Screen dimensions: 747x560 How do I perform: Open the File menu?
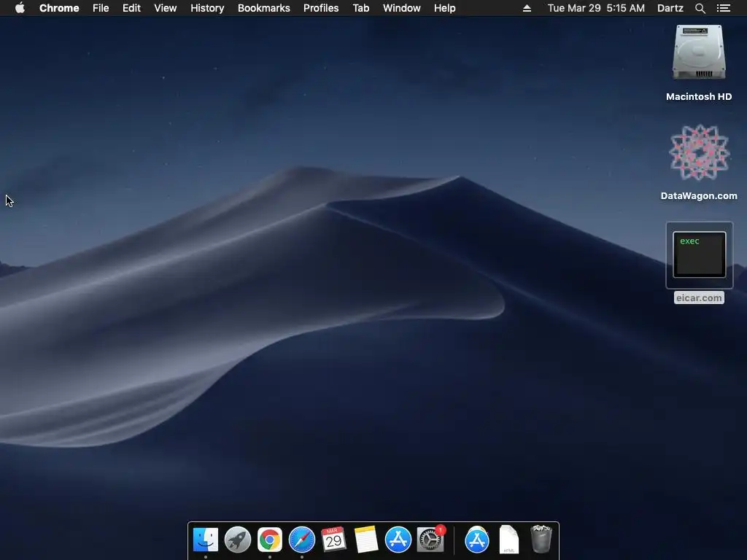(x=101, y=8)
